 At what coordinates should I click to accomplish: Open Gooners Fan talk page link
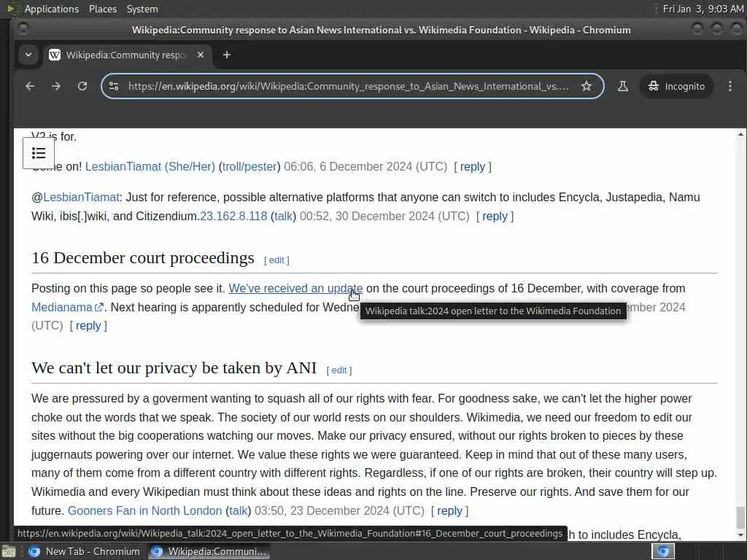238,510
